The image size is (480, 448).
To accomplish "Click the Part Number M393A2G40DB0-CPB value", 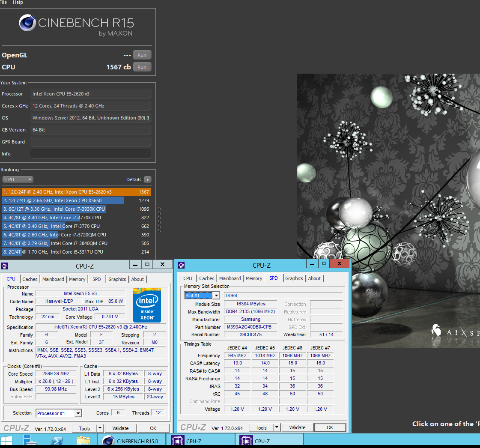I will click(x=250, y=327).
